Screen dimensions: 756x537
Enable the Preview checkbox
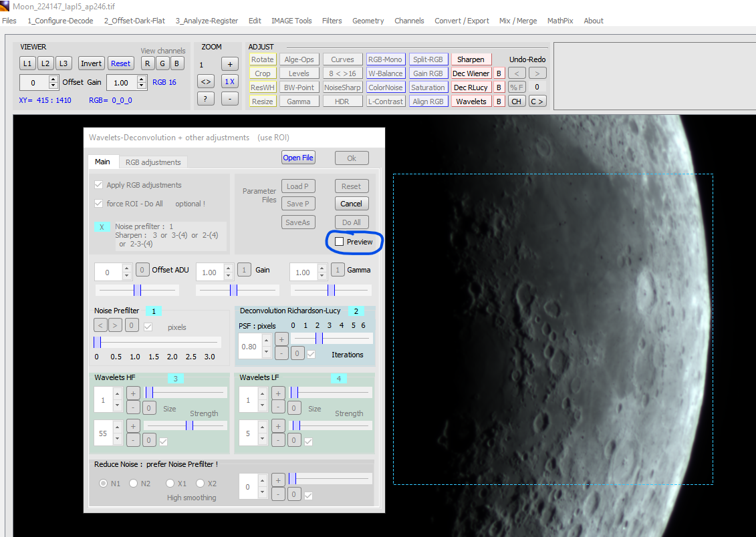[x=340, y=242]
